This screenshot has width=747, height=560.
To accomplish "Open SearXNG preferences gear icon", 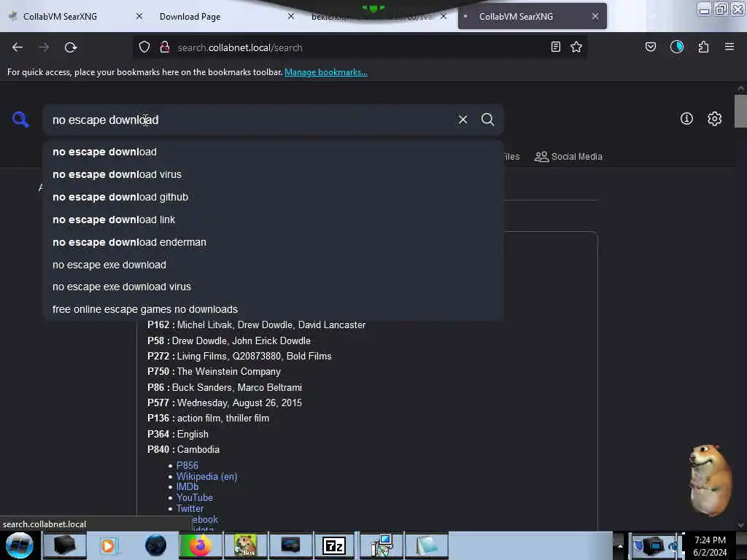I will point(715,119).
